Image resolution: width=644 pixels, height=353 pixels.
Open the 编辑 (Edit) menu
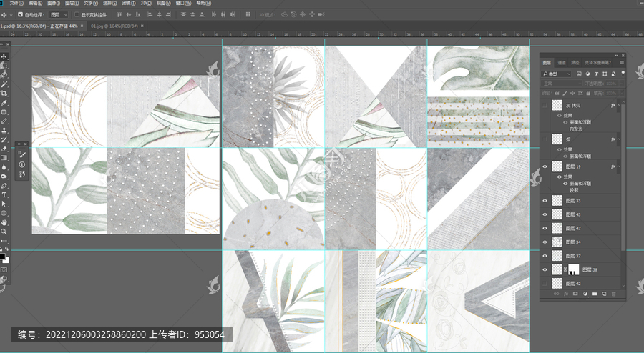click(35, 3)
